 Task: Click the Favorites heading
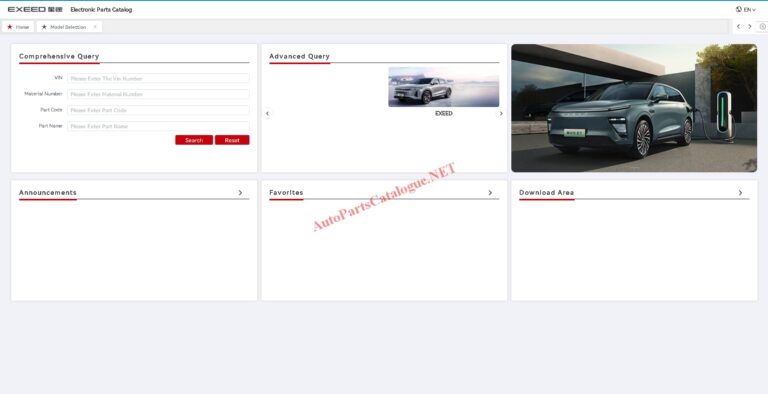click(x=286, y=193)
